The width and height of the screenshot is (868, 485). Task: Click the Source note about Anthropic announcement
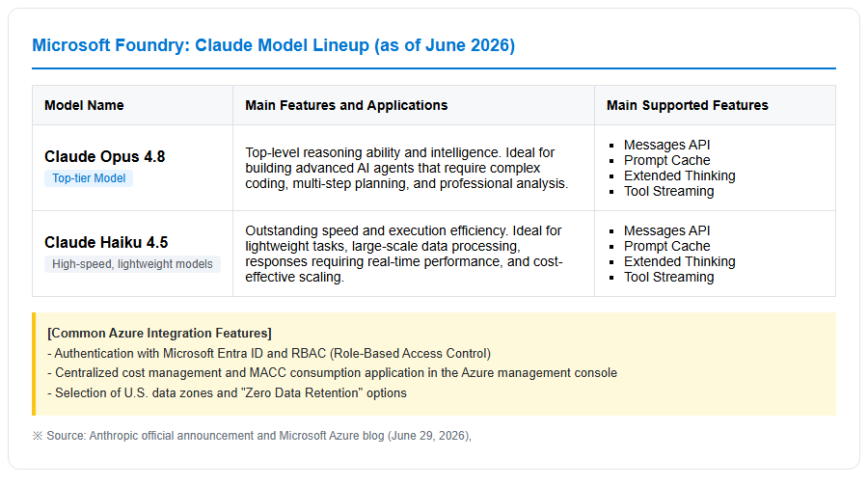(x=252, y=436)
